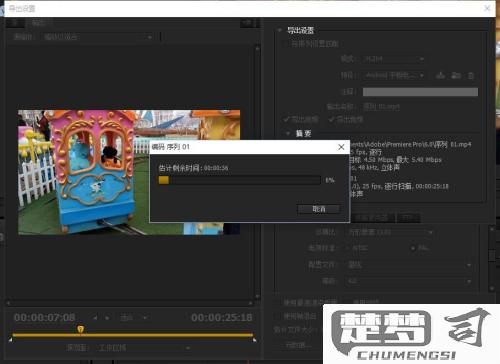Open the 格式 H.264 format dropdown
The image size is (500, 364).
[x=394, y=59]
